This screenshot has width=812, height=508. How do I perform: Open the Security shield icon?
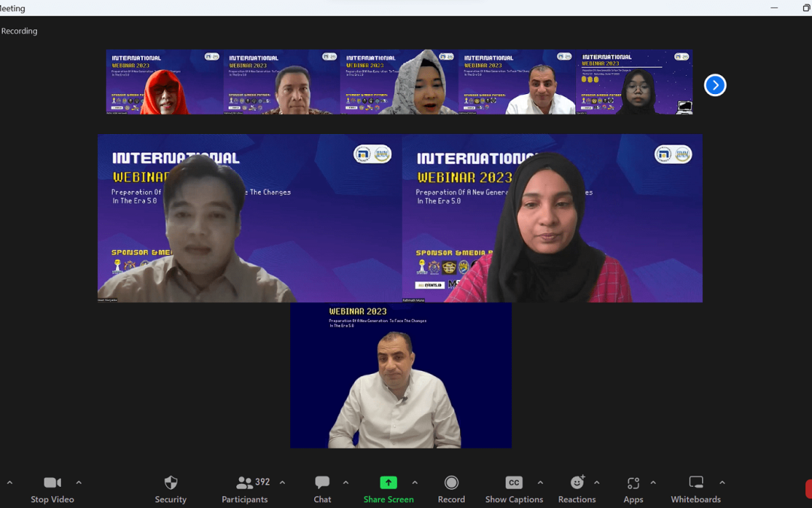tap(171, 483)
